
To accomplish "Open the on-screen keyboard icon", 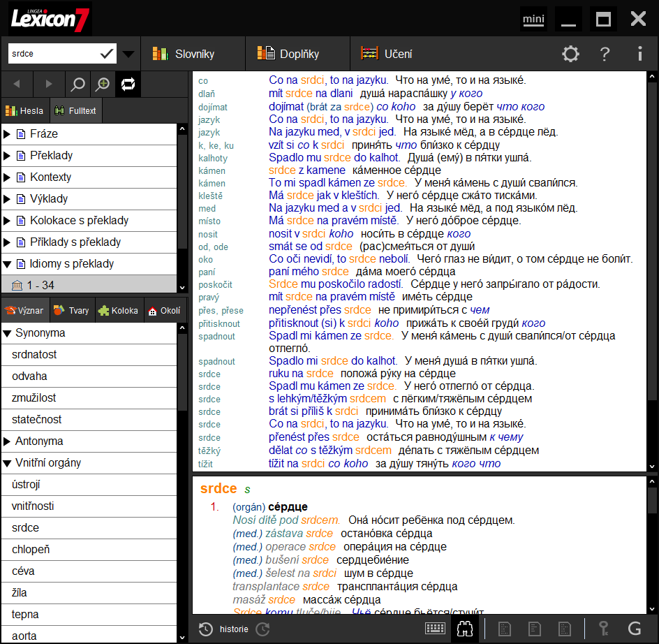I will tap(435, 629).
